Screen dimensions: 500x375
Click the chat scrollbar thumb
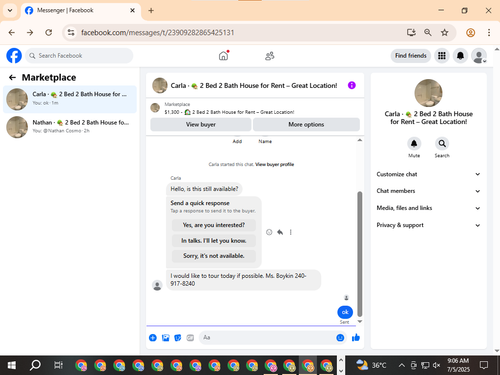click(x=360, y=253)
